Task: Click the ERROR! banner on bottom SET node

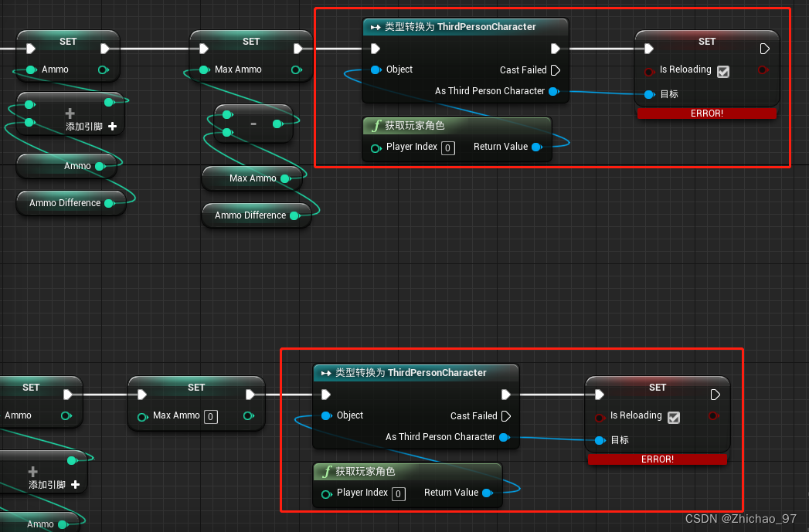Action: tap(657, 459)
